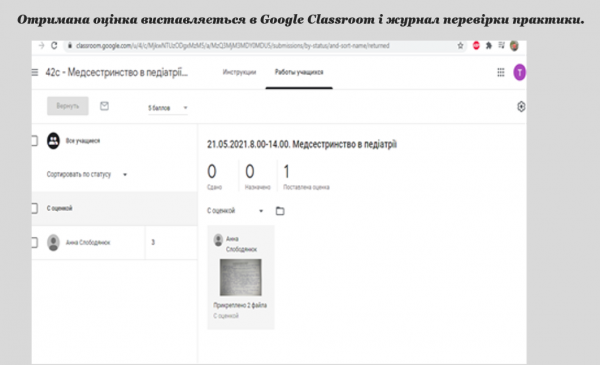Check the 'Все учащиеся' checkbox
The width and height of the screenshot is (600, 365).
[x=34, y=141]
